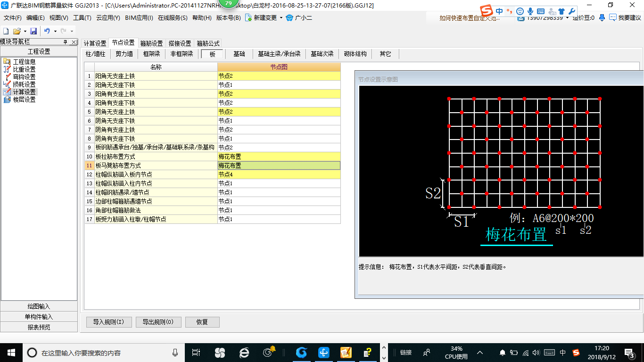
Task: Click the 梅花布置 node diagram preview
Action: coord(502,171)
